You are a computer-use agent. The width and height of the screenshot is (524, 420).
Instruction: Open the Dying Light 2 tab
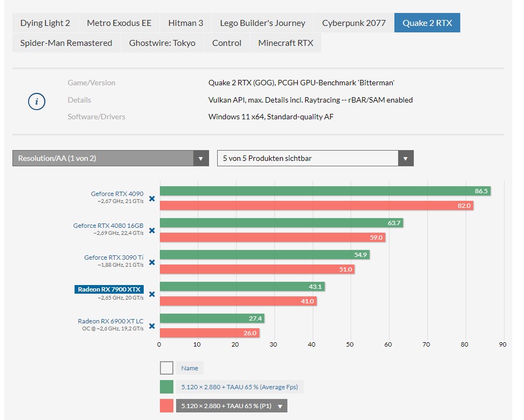click(45, 23)
